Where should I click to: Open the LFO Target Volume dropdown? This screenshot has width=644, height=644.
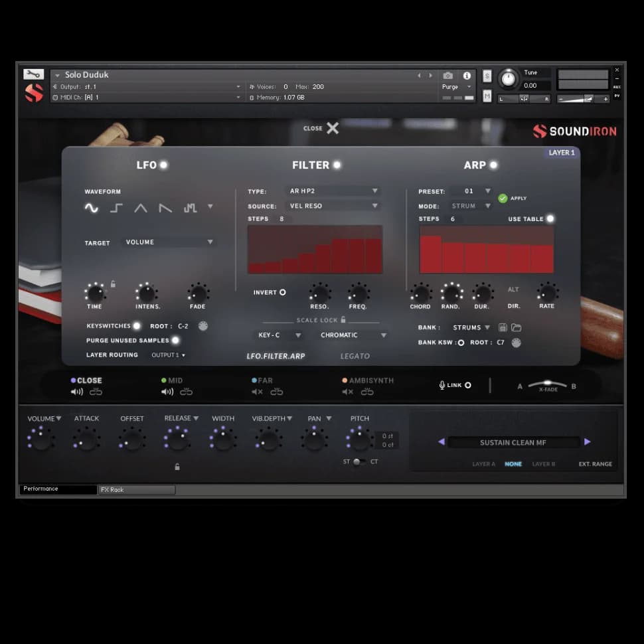[168, 242]
